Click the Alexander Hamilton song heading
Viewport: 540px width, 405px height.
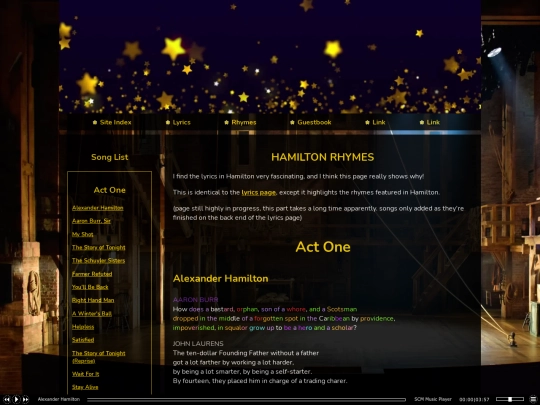tap(220, 278)
